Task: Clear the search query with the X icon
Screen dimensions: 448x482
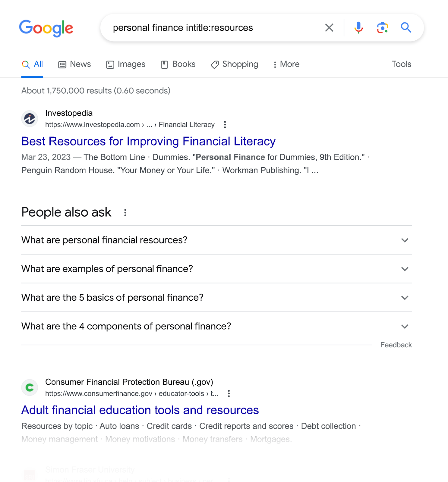Action: click(329, 27)
